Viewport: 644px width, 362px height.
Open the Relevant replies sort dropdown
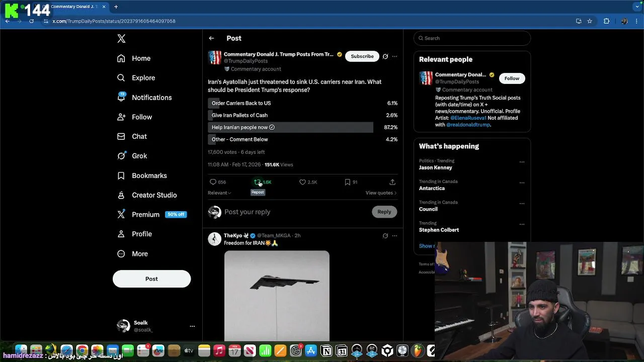click(219, 193)
